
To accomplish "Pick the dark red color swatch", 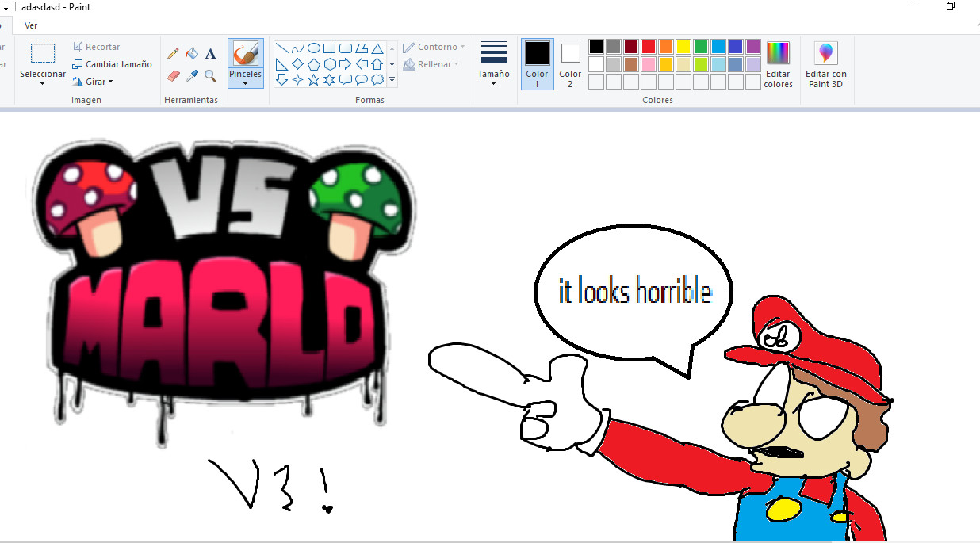I will tap(631, 47).
